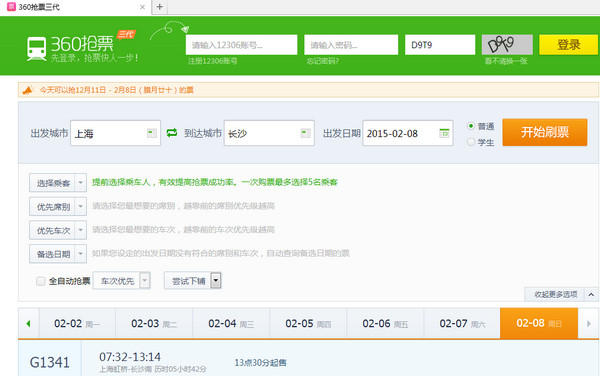Open the 上海 departure city picker icon
The image size is (600, 376).
pos(152,133)
